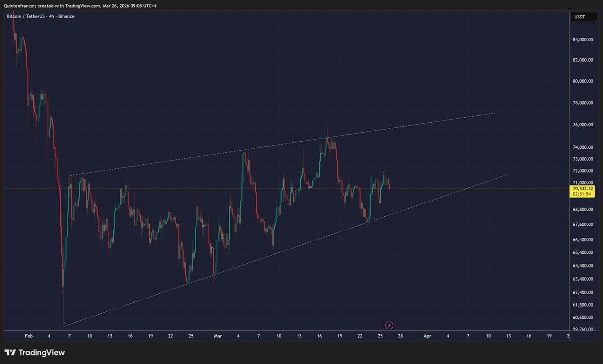Screen dimensions: 603x364
Task: Select the 60,600.00 price axis label
Action: [x=582, y=317]
